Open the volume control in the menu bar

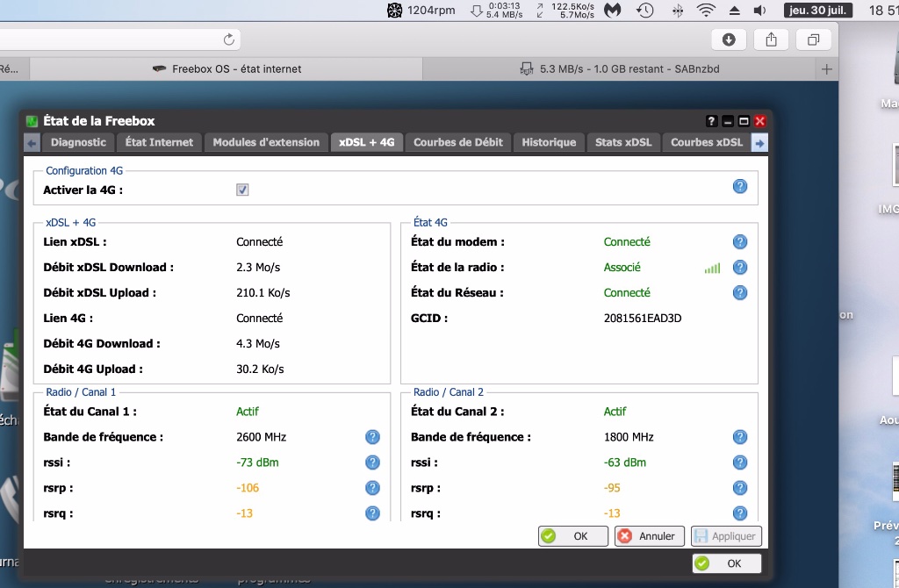(759, 11)
